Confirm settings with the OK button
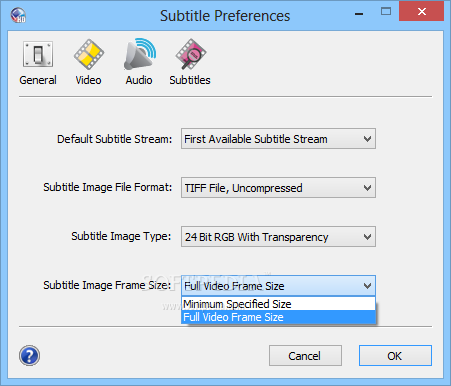This screenshot has width=451, height=386. click(395, 356)
